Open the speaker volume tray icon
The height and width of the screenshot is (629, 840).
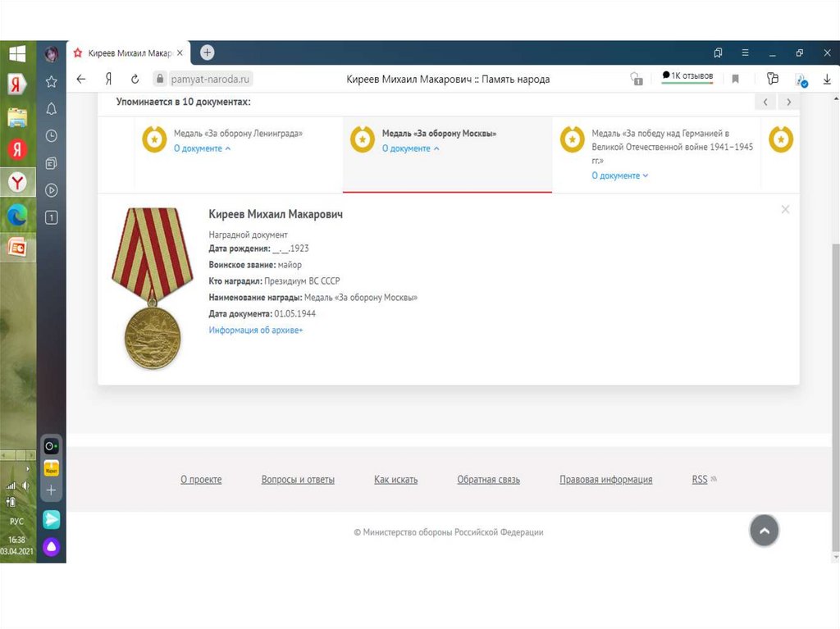25,486
